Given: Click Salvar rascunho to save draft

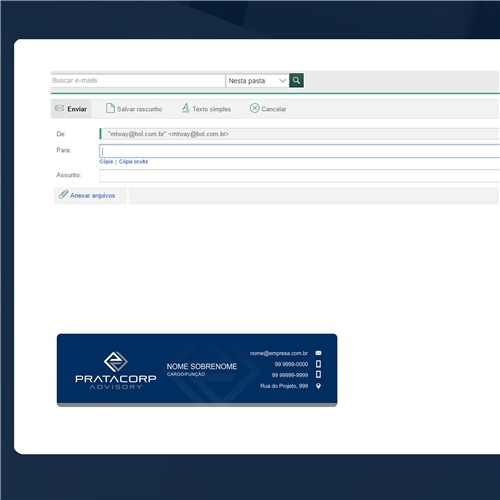Looking at the screenshot, I should [139, 109].
